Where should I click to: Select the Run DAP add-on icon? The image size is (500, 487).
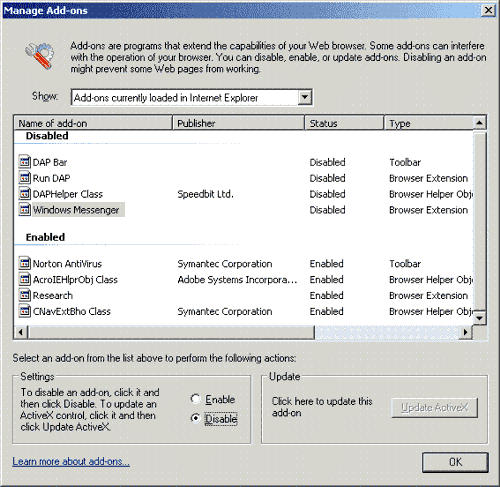tap(24, 178)
